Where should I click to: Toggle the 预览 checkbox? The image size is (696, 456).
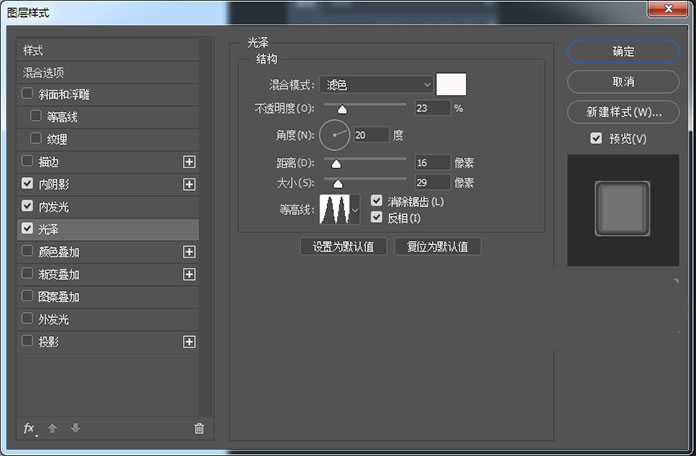(596, 139)
